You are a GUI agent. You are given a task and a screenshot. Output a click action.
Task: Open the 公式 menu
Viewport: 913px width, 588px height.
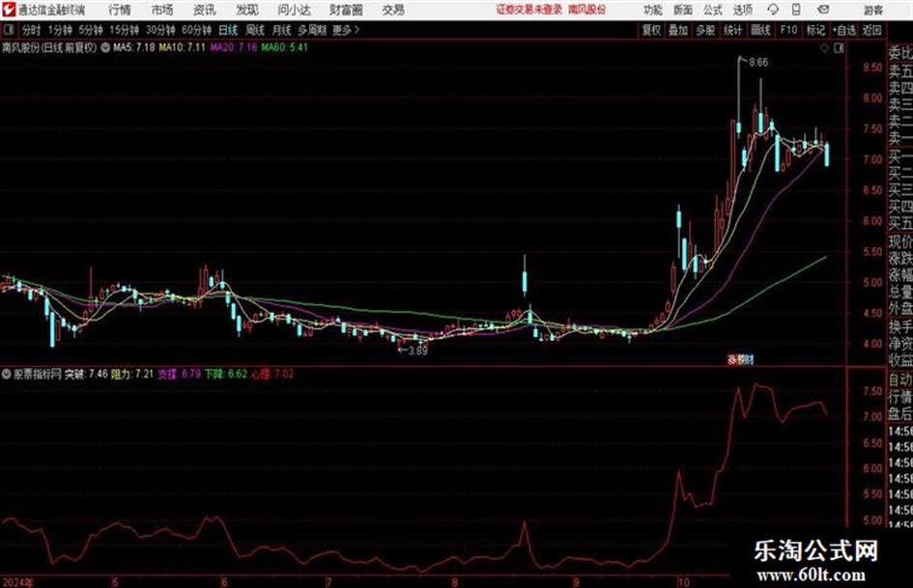(x=713, y=10)
